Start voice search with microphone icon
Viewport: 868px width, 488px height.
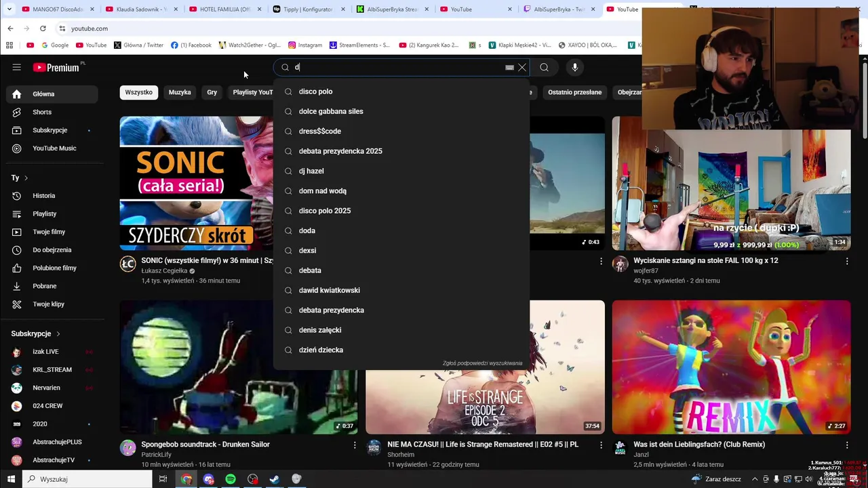click(x=575, y=67)
